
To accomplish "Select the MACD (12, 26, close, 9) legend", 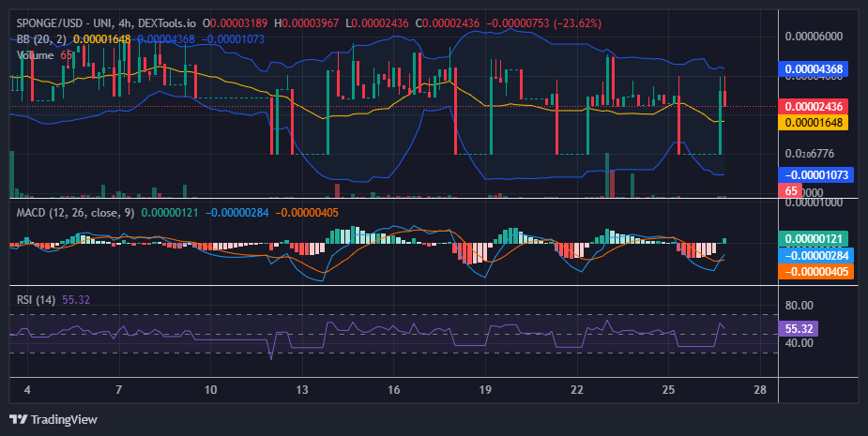I will click(x=75, y=213).
